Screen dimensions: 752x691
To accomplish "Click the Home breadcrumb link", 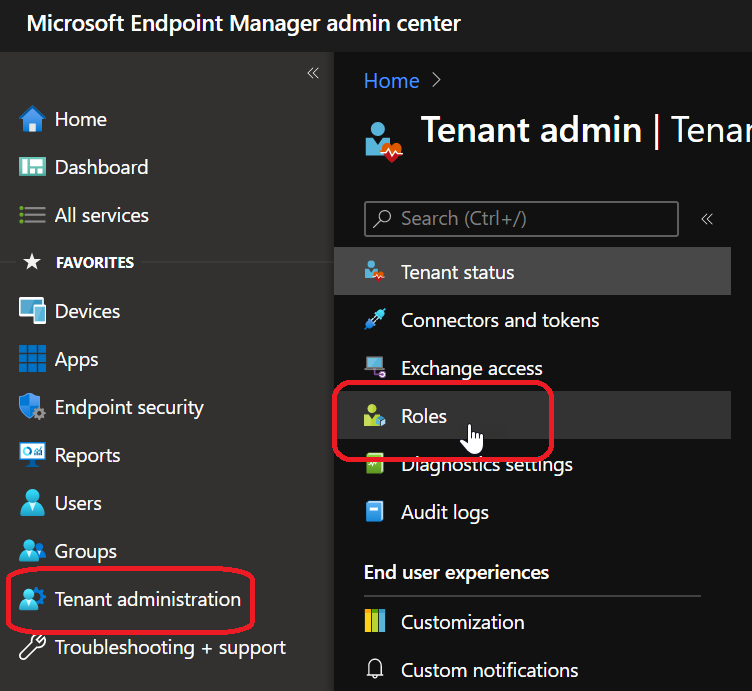I will click(391, 81).
